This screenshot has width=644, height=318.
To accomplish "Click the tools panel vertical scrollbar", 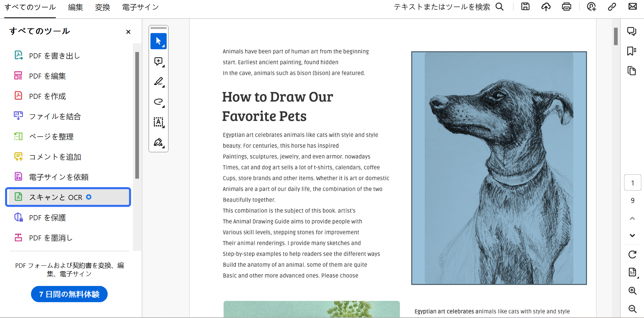I will [x=137, y=115].
